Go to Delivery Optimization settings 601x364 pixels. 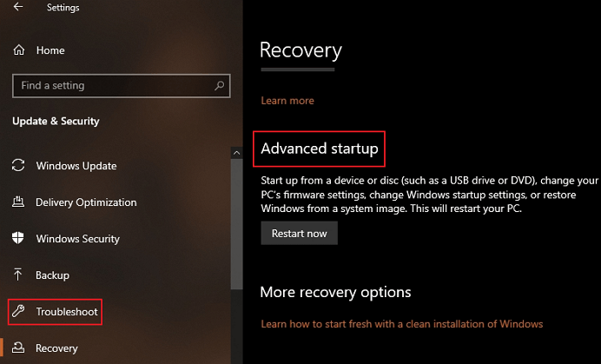(x=86, y=202)
